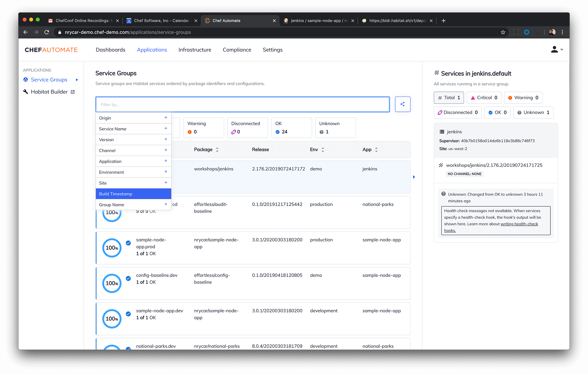Click the user profile icon
This screenshot has height=374, width=588.
(554, 49)
